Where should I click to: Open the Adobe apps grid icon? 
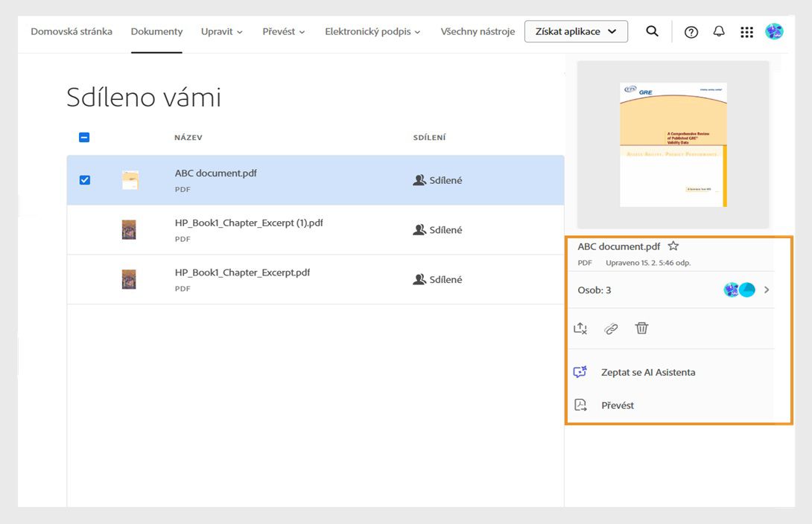(746, 31)
